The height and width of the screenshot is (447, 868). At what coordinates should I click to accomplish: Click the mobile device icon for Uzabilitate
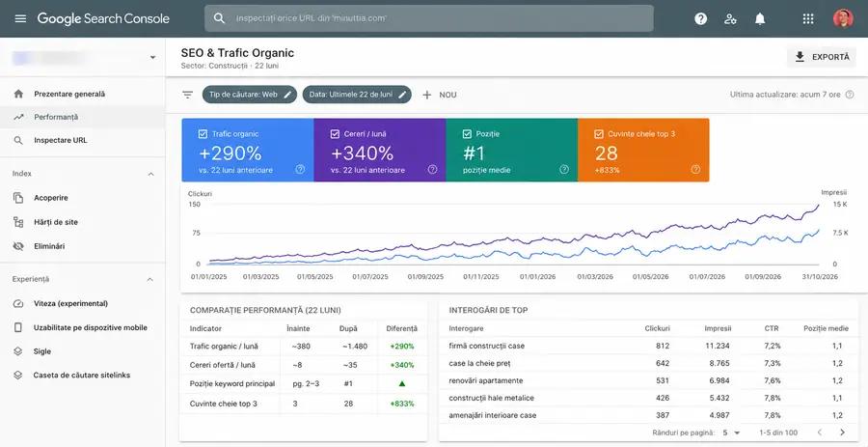click(x=18, y=327)
